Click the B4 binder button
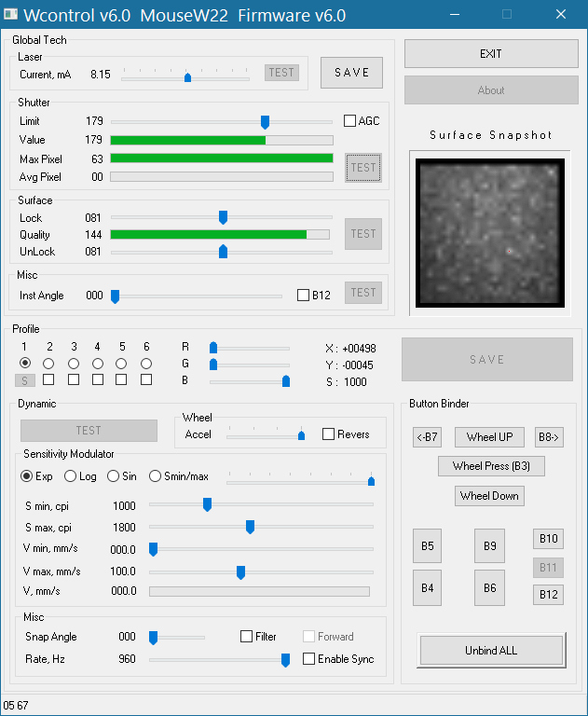Viewport: 588px width, 716px height. (428, 587)
